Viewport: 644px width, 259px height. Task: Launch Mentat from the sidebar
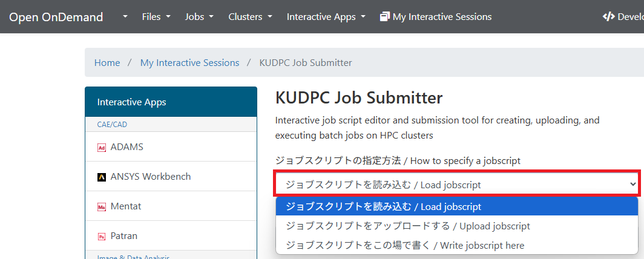(171, 206)
